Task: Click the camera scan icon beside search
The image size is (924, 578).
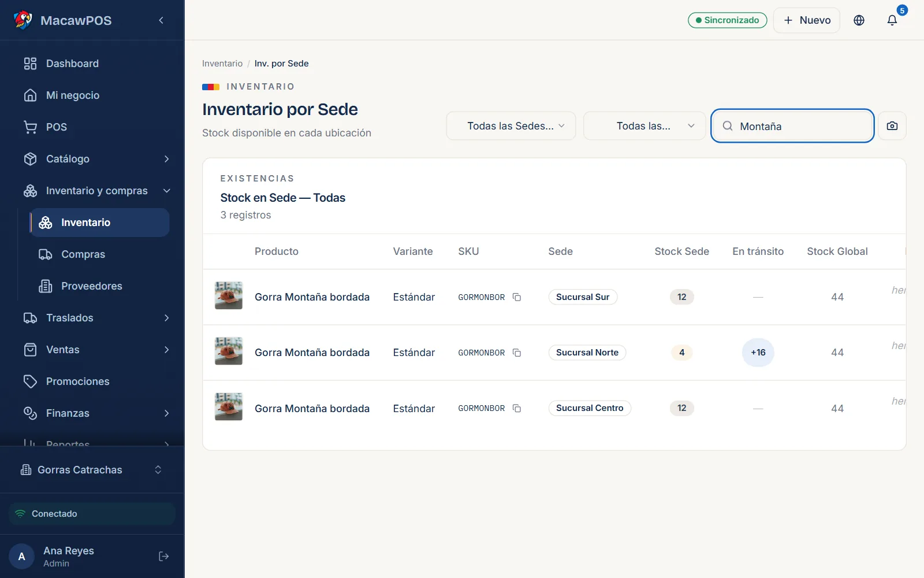Action: 892,126
